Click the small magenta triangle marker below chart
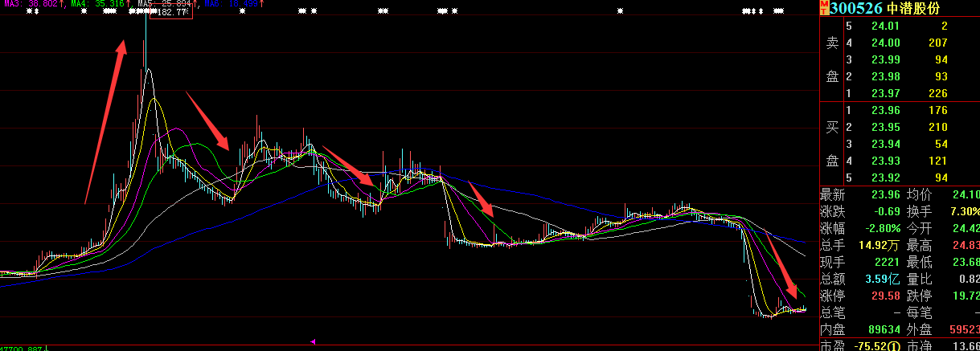The image size is (980, 351). (x=313, y=342)
